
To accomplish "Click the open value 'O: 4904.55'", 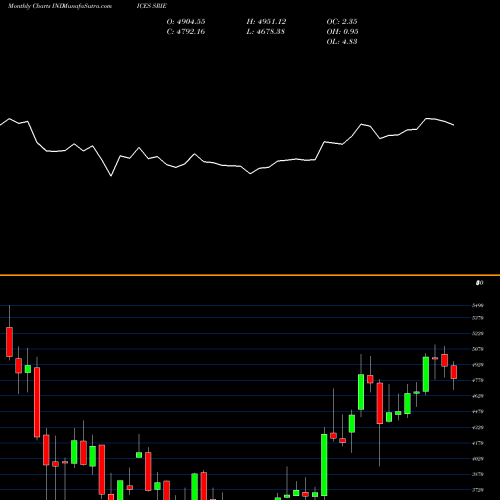I will pyautogui.click(x=186, y=22).
